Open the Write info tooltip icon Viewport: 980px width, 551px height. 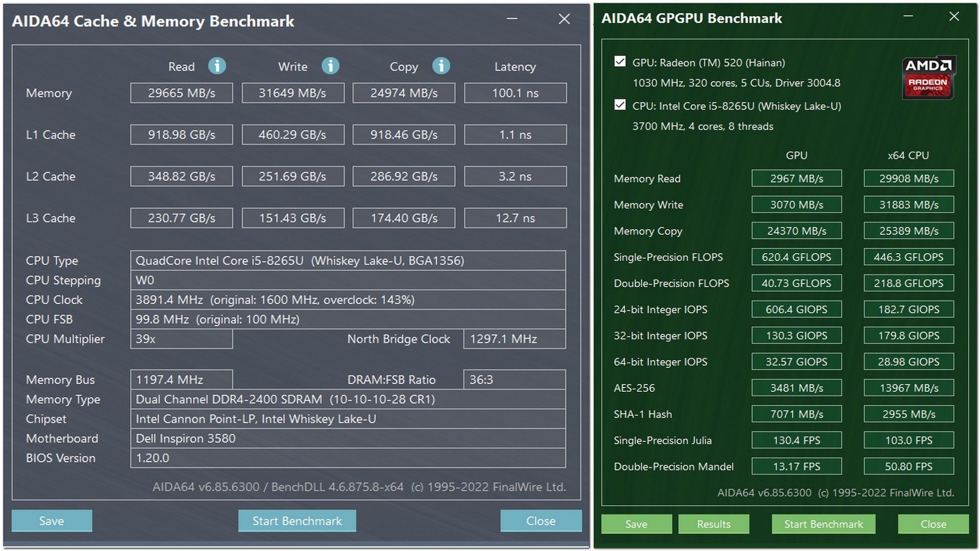(x=330, y=66)
